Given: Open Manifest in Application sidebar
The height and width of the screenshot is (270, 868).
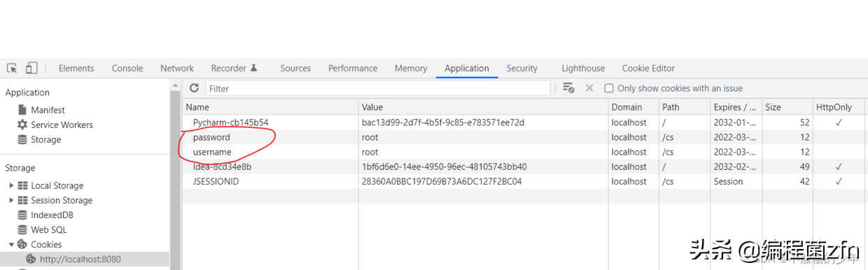Looking at the screenshot, I should (x=48, y=110).
